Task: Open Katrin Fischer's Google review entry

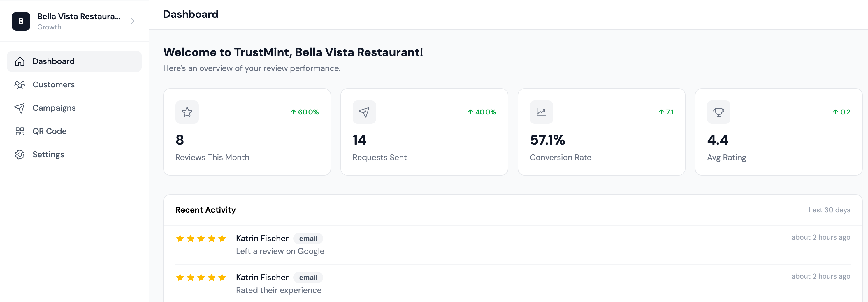Action: coord(280,251)
